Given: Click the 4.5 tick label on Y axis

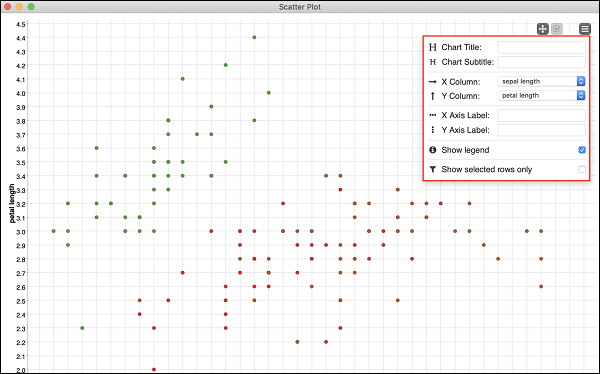Looking at the screenshot, I should 21,24.
